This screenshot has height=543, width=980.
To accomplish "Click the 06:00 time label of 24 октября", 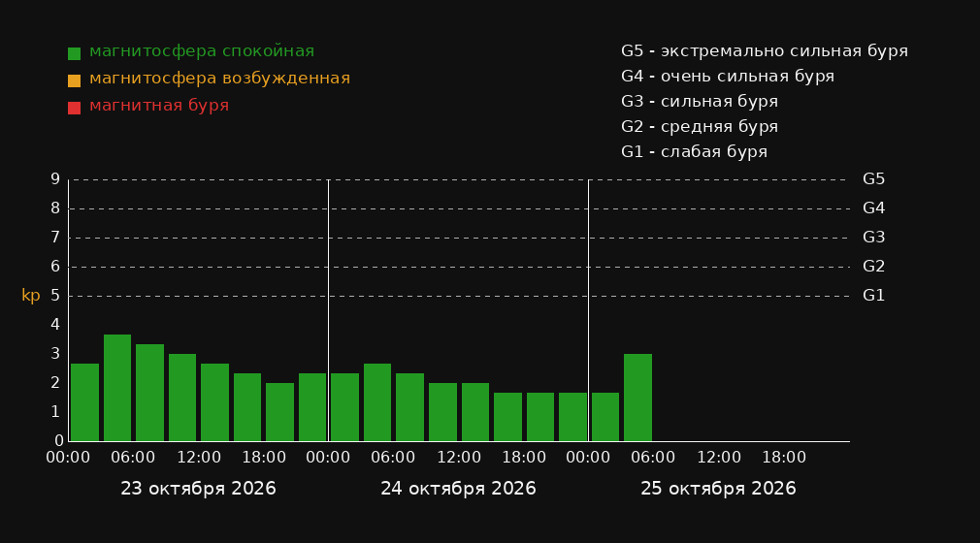I will coord(393,458).
